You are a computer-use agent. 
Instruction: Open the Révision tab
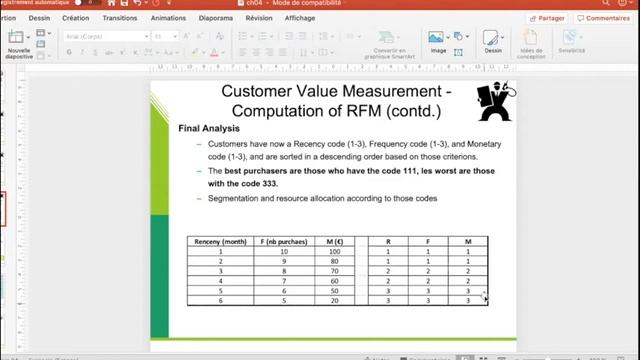point(259,18)
